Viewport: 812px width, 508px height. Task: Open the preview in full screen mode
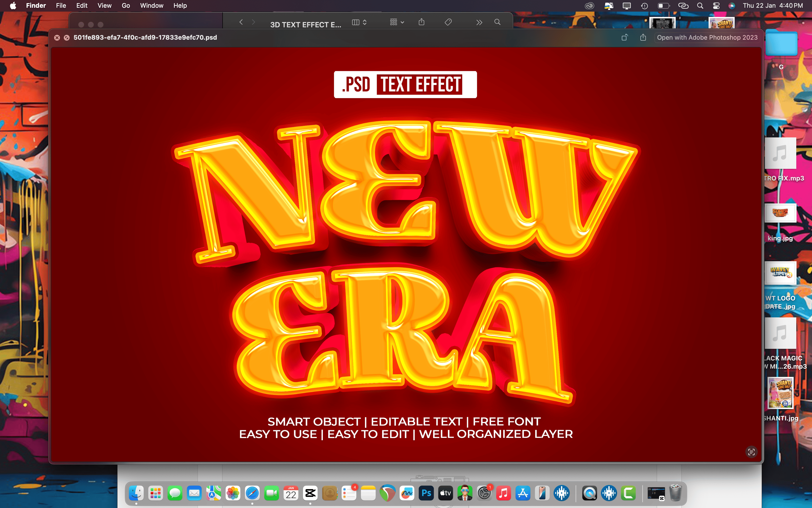67,38
